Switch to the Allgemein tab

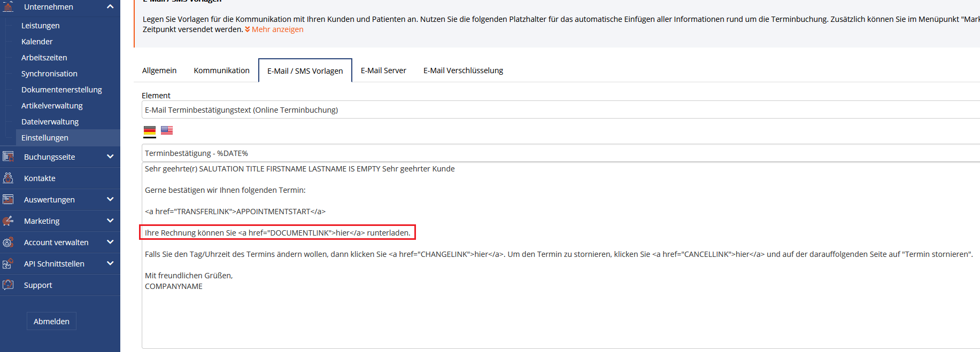point(159,71)
